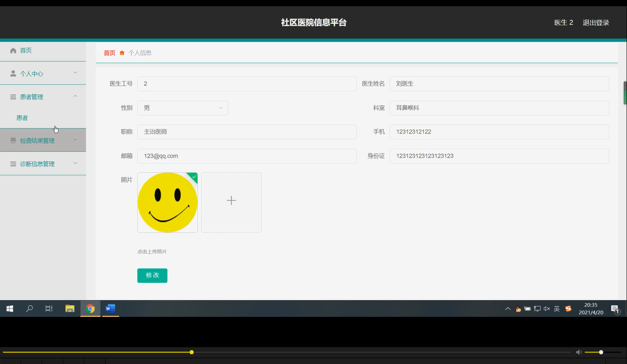This screenshot has height=364, width=627.
Task: Click the list icon next to 诊断信息管理
Action: point(13,163)
